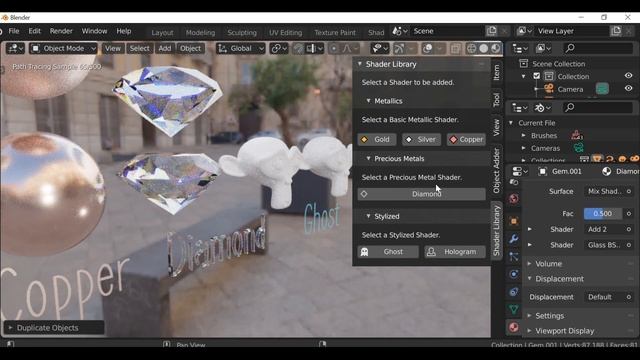Click the Surface socket dot toggle

[629, 191]
